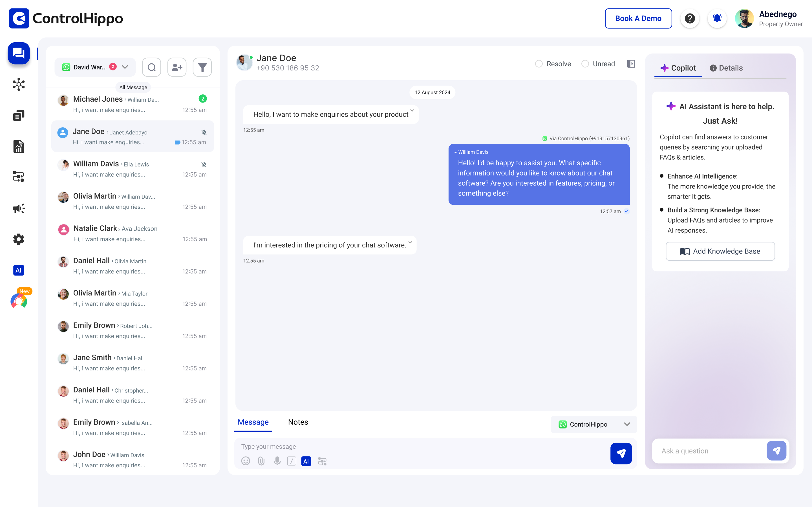Open the Chats panel in the sidebar

18,53
